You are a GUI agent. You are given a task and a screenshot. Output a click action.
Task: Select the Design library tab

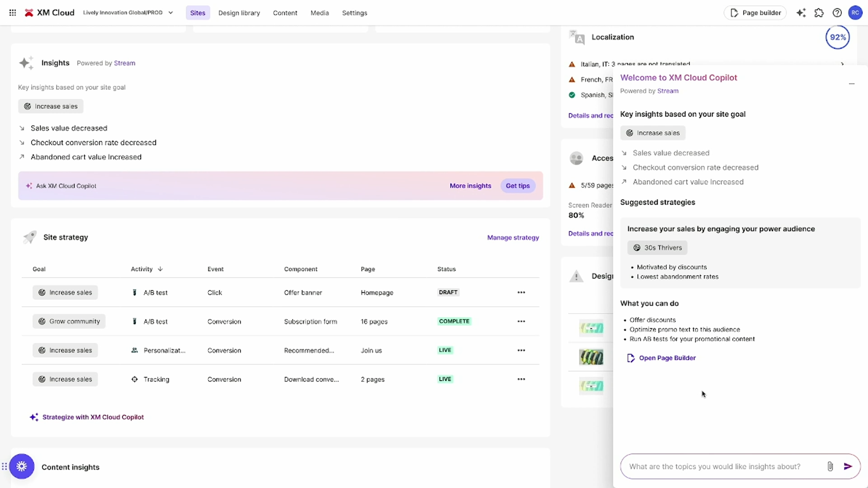click(x=238, y=13)
